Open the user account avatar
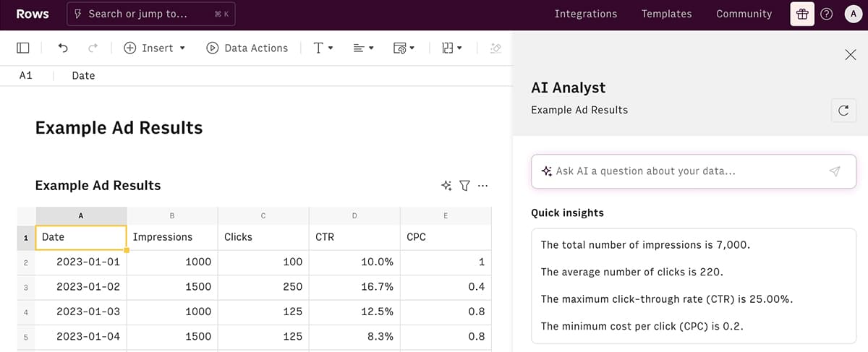868x352 pixels. pyautogui.click(x=852, y=14)
